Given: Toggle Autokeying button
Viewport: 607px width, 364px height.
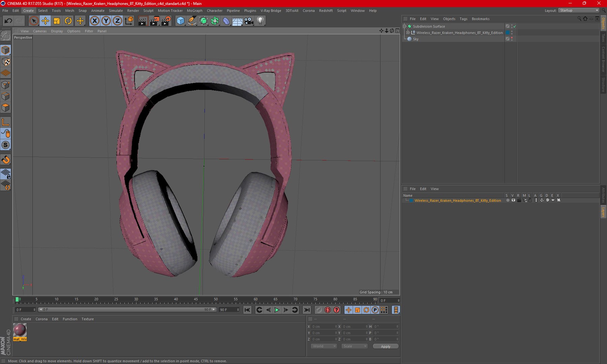Looking at the screenshot, I should pyautogui.click(x=327, y=310).
